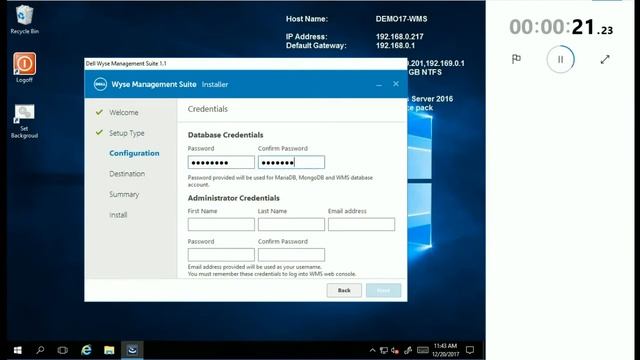
Task: Open the Action Center notifications icon
Action: point(470,350)
